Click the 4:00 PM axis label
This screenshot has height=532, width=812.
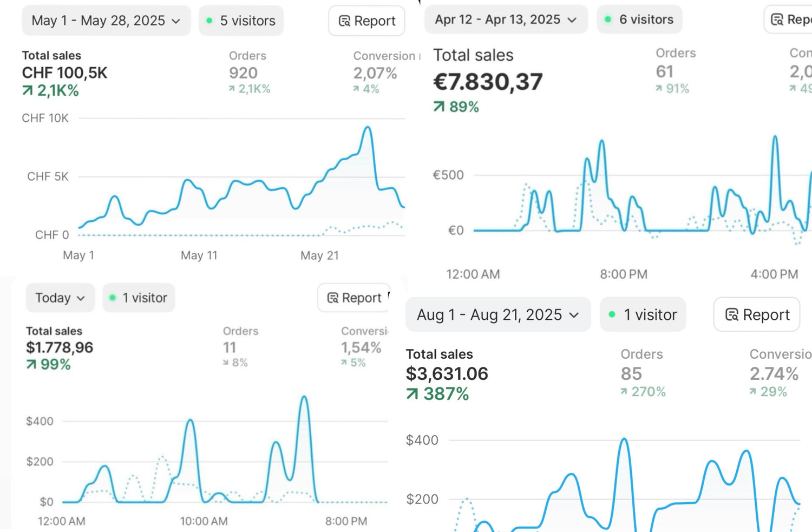click(774, 274)
